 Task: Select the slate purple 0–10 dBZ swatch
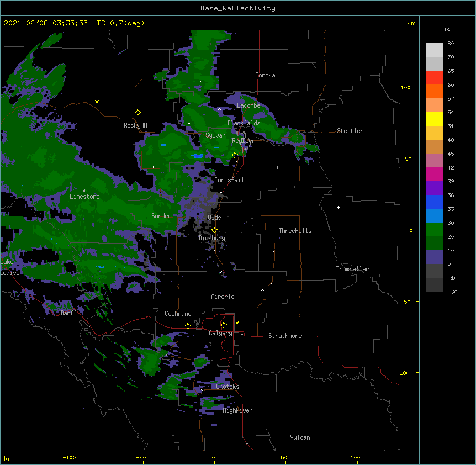434,257
